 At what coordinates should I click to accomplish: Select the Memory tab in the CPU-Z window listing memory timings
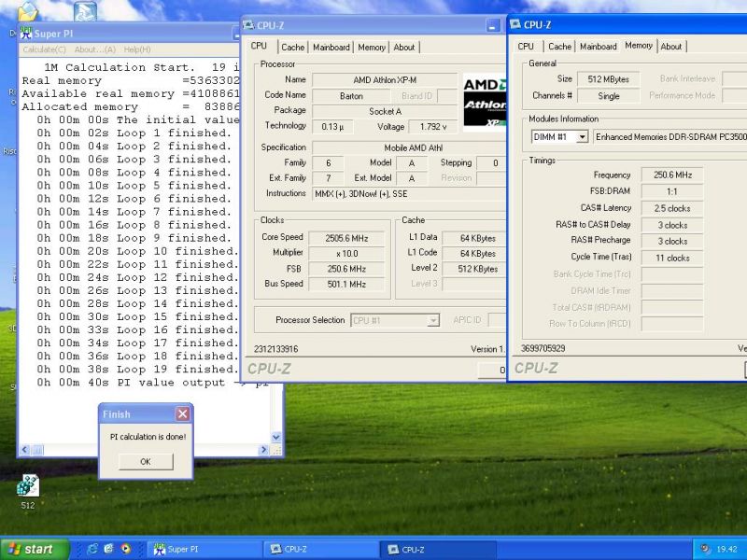point(639,45)
